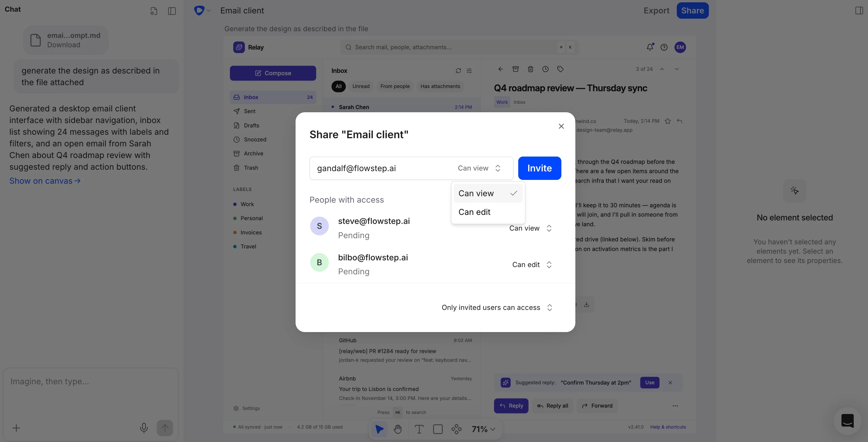Image resolution: width=868 pixels, height=442 pixels.
Task: Select the hand pan tool
Action: coord(398,429)
